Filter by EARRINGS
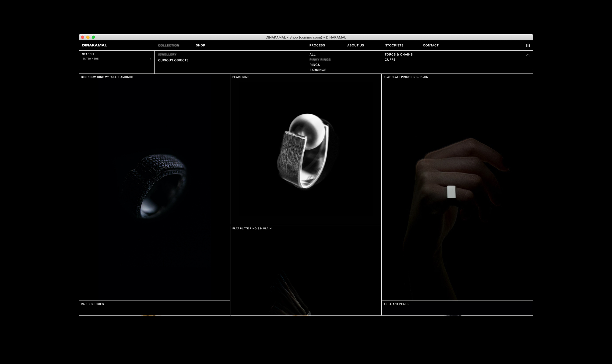 (x=318, y=70)
